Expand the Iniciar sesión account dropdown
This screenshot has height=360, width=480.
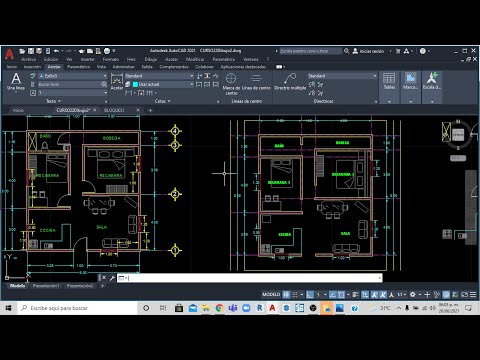pos(390,51)
